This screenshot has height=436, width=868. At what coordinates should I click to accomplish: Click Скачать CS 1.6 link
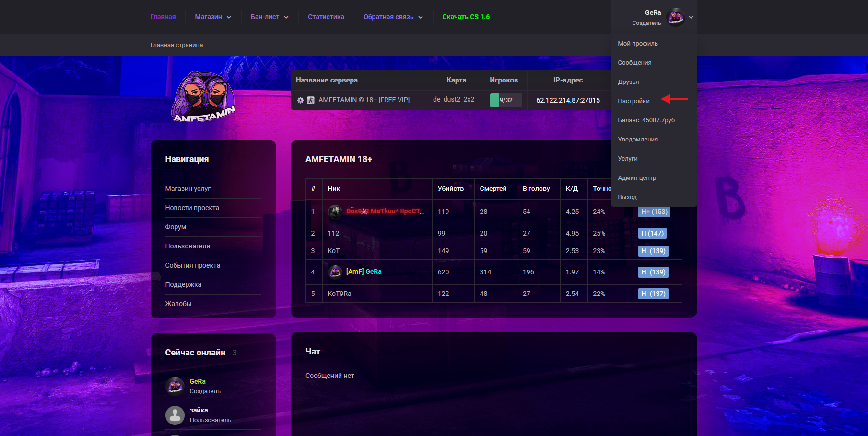[466, 17]
